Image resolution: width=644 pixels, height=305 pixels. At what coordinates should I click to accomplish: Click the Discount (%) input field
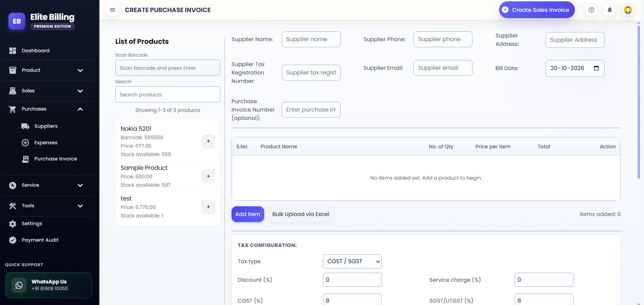(352, 280)
